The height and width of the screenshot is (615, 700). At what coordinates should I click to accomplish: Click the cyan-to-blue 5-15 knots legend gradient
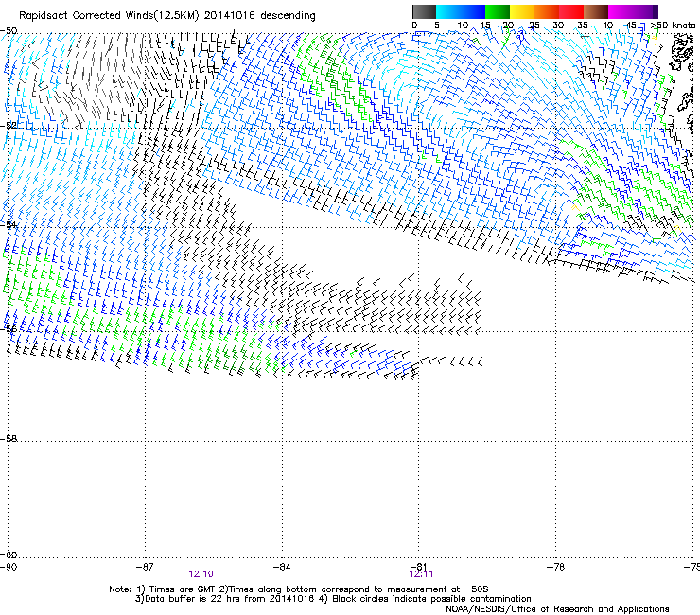coord(461,11)
